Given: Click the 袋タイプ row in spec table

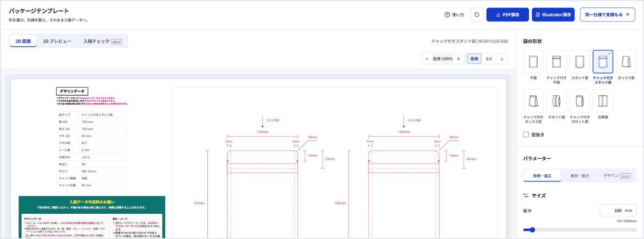Looking at the screenshot, I should coord(92,115).
